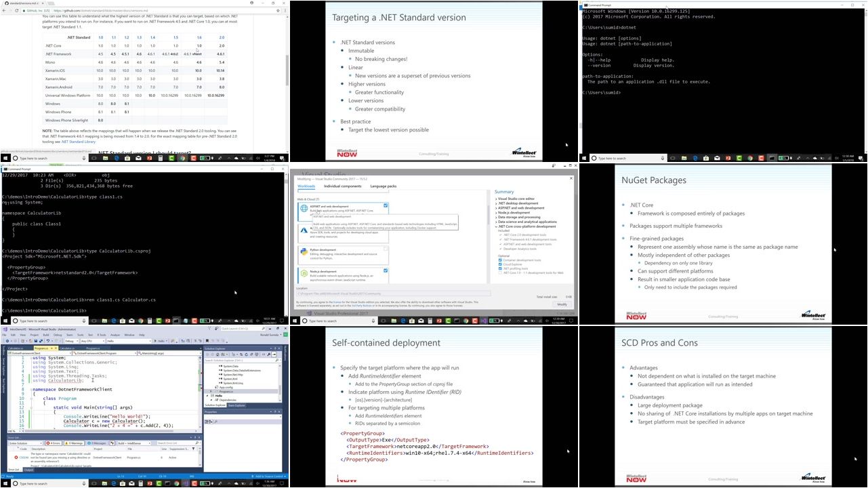Toggle Container development tools option
868x488 pixels.
tap(500, 260)
